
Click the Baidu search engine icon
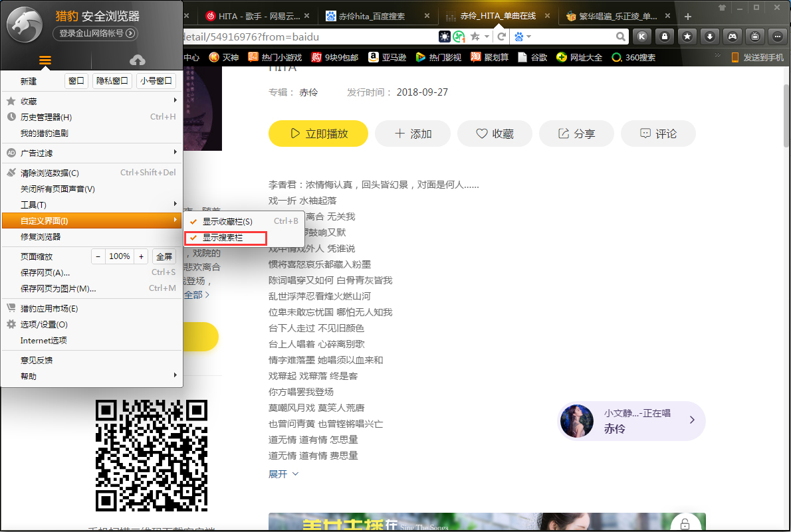(518, 37)
